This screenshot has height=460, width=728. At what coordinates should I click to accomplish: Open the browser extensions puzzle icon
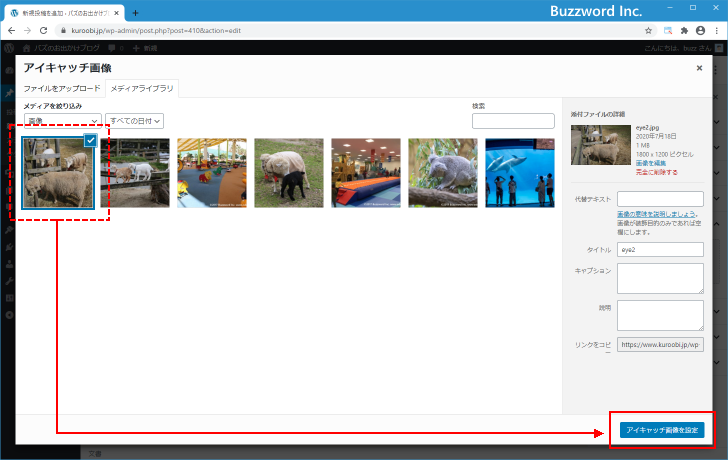point(684,31)
